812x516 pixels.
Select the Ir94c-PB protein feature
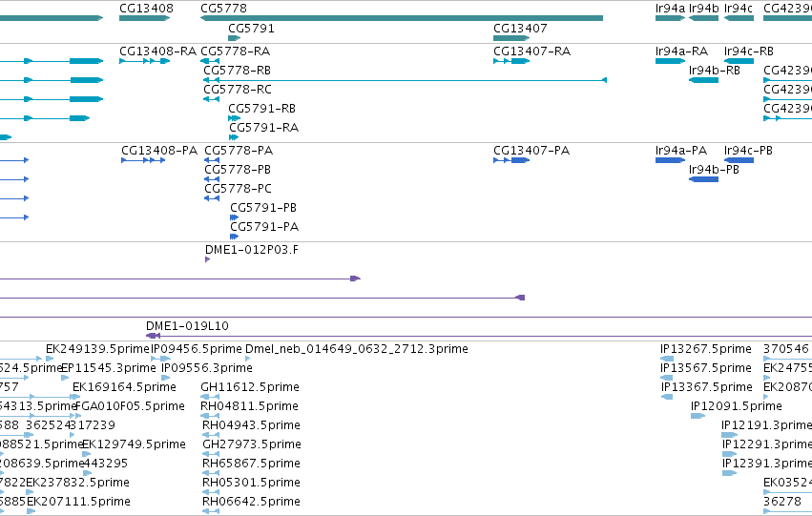click(x=739, y=160)
